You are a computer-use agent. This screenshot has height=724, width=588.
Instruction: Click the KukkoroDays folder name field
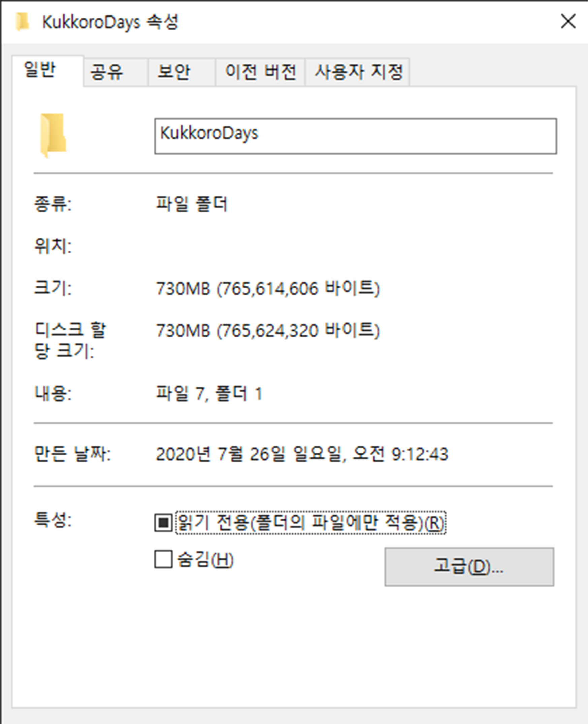(355, 136)
